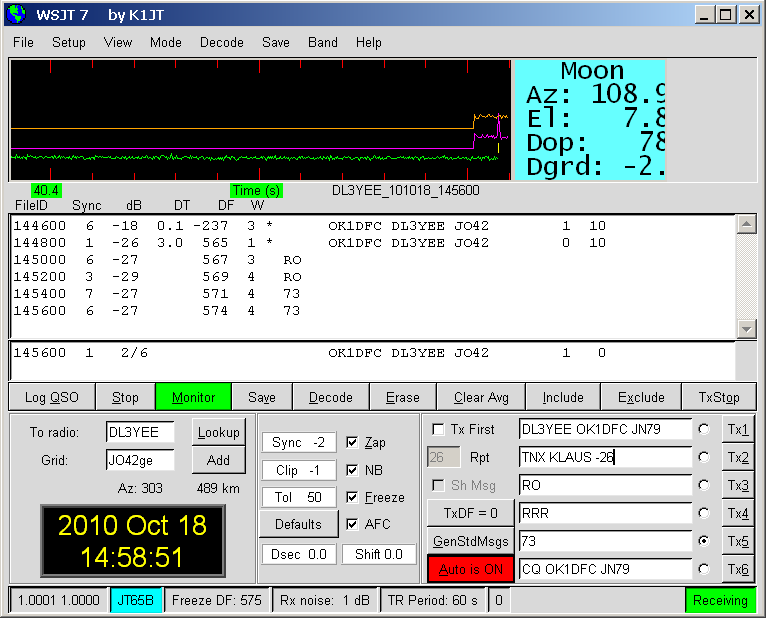Screen dimensions: 766x618
Task: Enable the Tx First checkbox
Action: (438, 429)
